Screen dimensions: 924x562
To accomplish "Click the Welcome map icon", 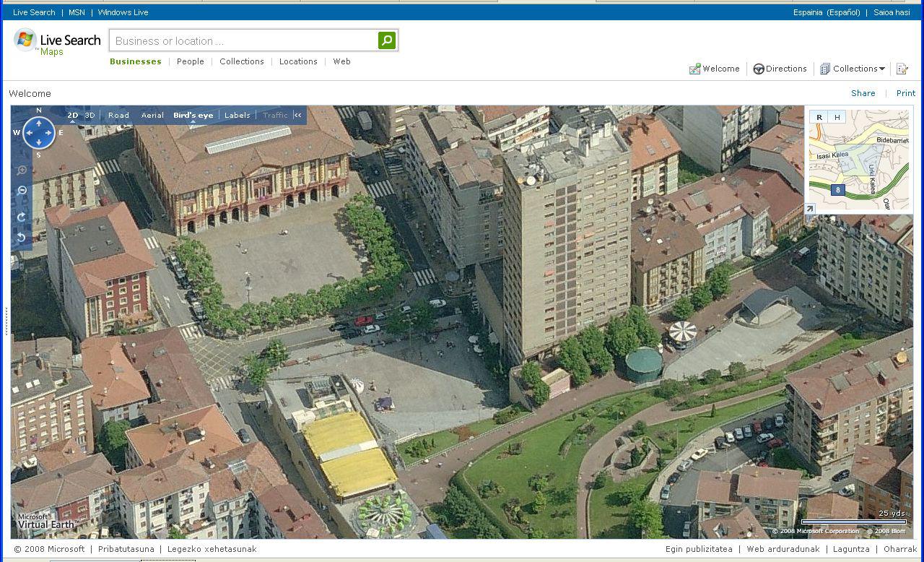I will point(694,69).
